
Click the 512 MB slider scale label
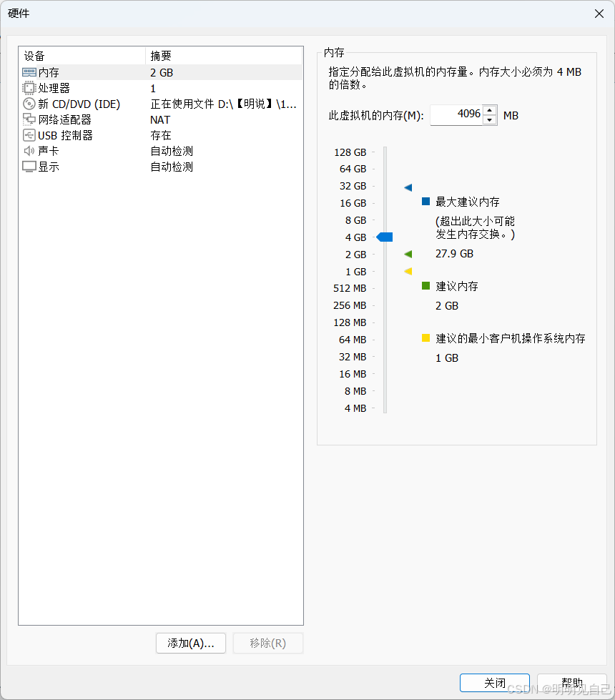pyautogui.click(x=350, y=288)
